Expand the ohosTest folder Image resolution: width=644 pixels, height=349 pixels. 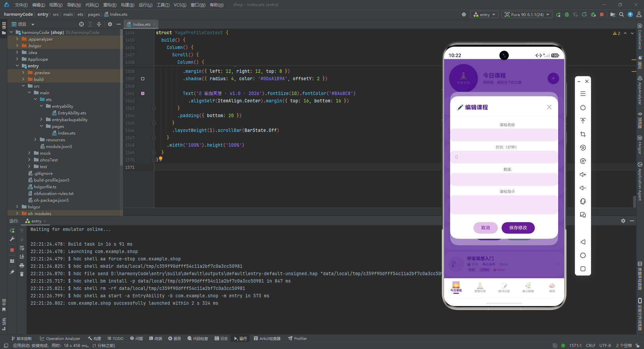tap(29, 160)
